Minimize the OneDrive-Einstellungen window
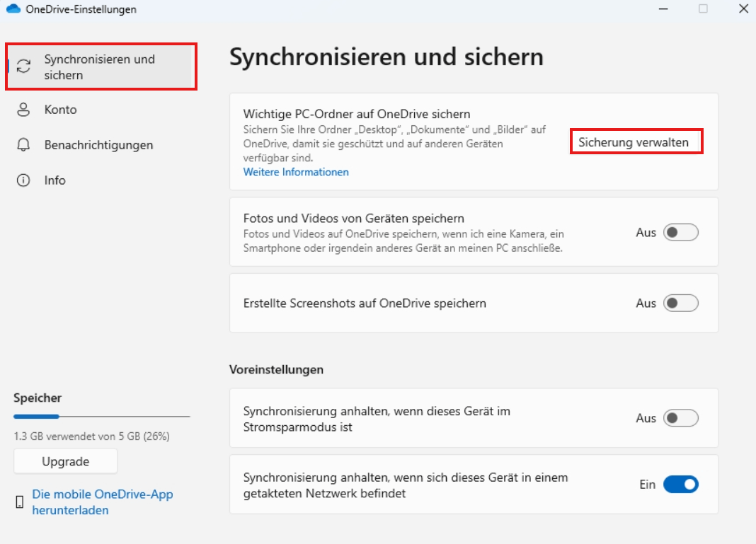This screenshot has height=544, width=756. [x=663, y=8]
